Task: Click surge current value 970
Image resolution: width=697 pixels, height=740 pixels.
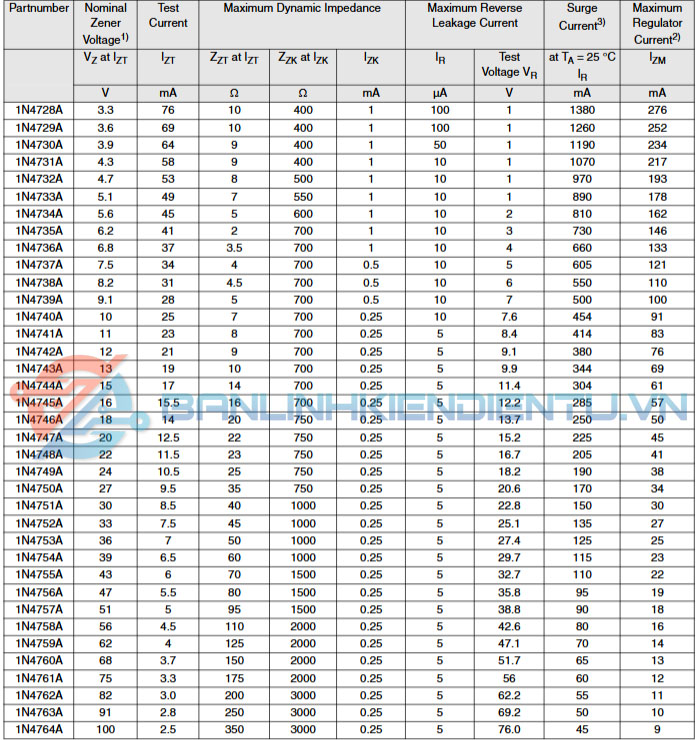Action: (582, 179)
